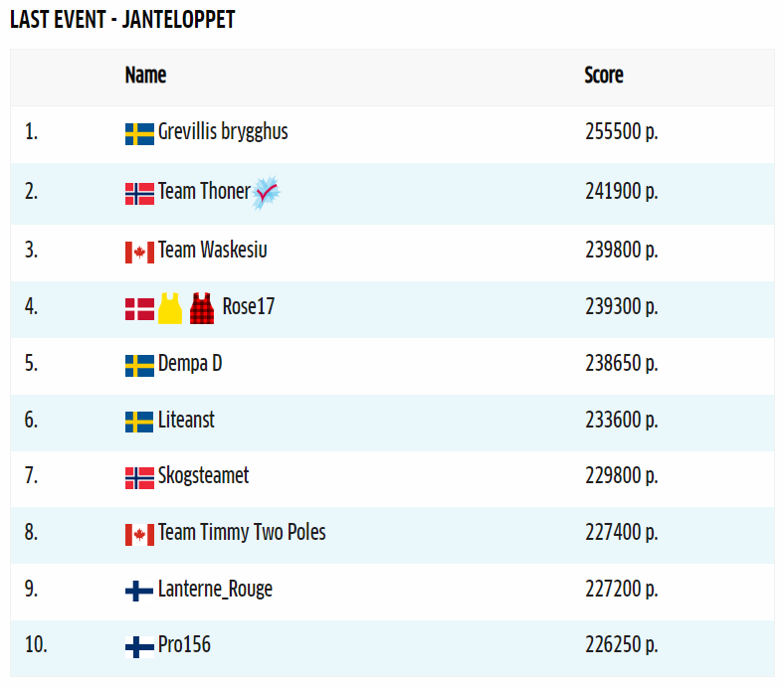784x687 pixels.
Task: Click the 255500 p. score in the first row
Action: point(622,132)
